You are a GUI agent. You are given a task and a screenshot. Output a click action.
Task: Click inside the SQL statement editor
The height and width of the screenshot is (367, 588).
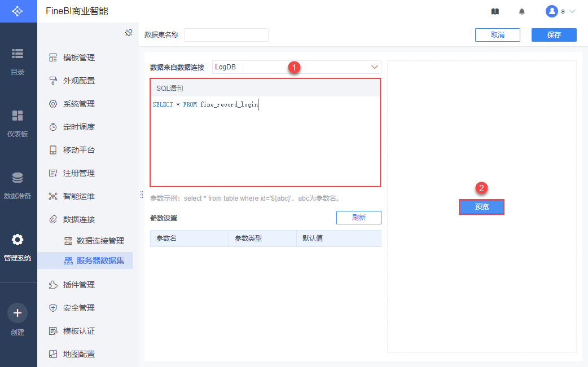pos(265,141)
